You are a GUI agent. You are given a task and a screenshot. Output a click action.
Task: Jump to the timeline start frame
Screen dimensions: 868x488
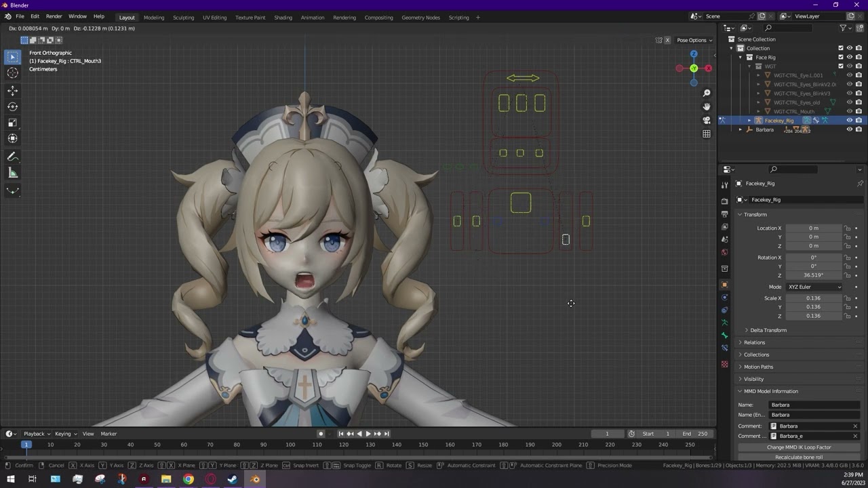340,434
